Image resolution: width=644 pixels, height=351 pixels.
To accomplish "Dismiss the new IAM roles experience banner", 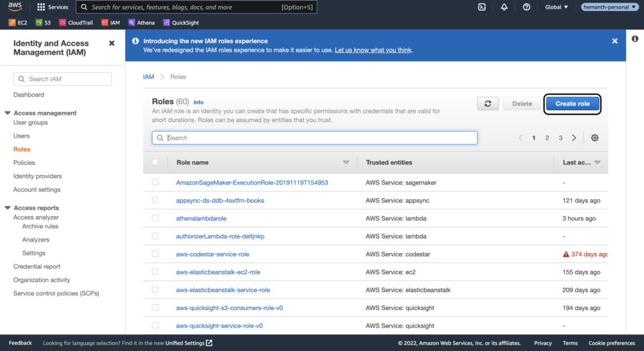I will point(615,41).
